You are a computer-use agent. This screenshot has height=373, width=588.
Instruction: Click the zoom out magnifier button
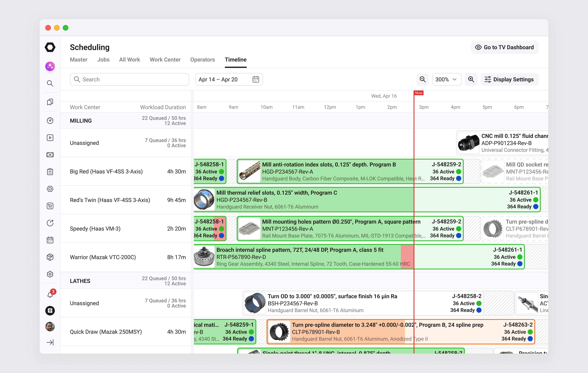click(x=423, y=79)
